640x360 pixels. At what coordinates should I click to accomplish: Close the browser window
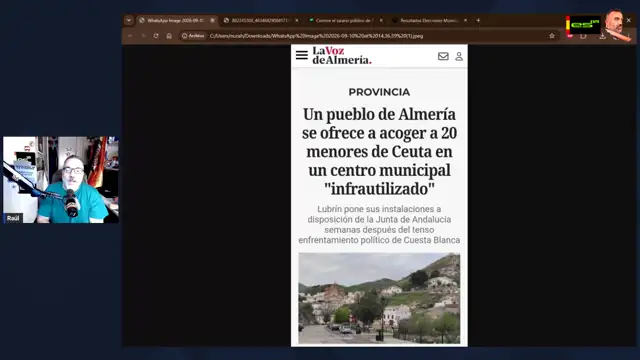click(x=629, y=20)
